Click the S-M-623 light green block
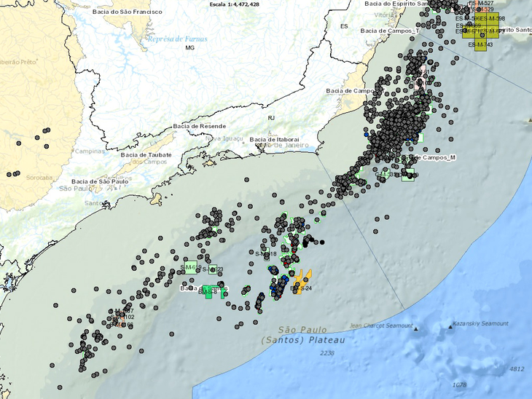Viewport: 532px width, 399px height. [211, 269]
